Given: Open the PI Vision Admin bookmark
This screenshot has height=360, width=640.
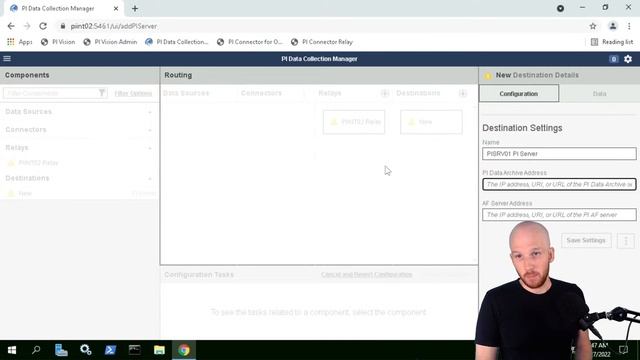Looking at the screenshot, I should coord(110,42).
